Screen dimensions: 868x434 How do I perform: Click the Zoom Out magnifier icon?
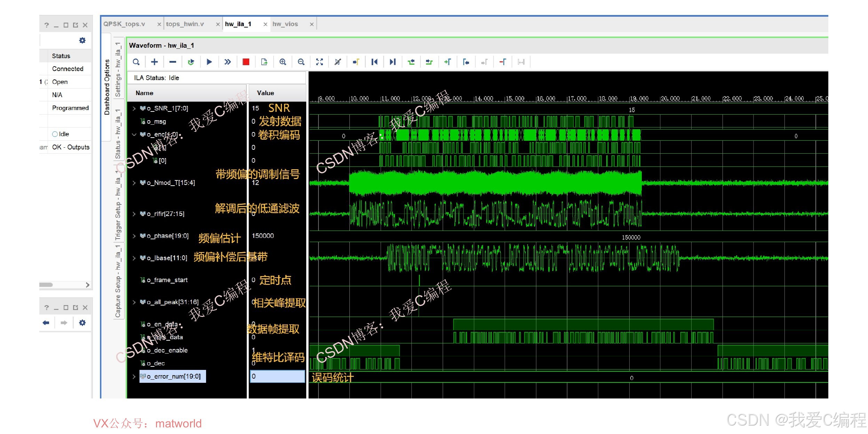coord(301,62)
